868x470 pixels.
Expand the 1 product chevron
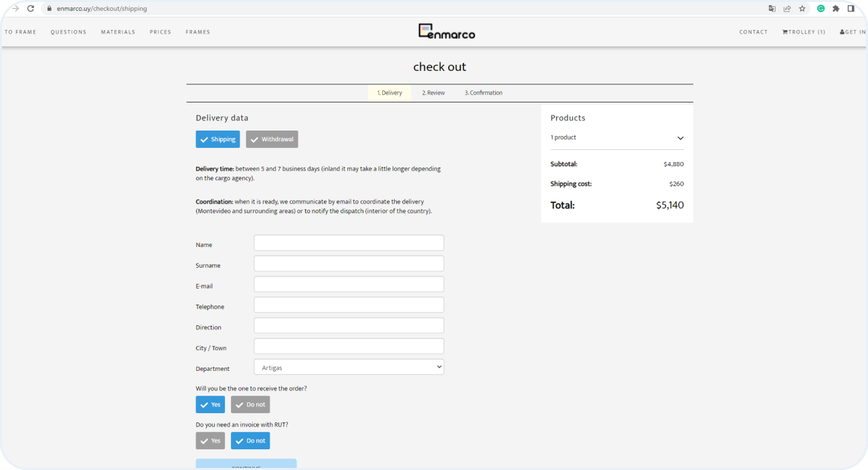(680, 138)
